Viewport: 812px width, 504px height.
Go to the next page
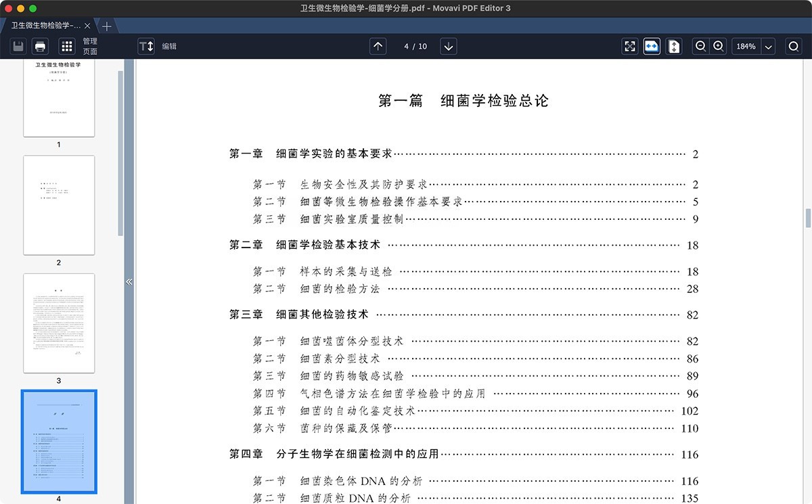point(448,46)
